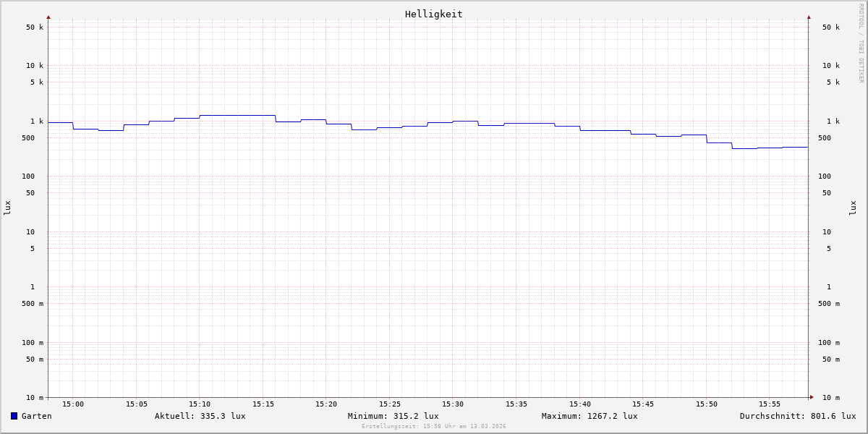The image size is (868, 434).
Task: Click the Erstellungszeit timestamp footer
Action: (433, 427)
